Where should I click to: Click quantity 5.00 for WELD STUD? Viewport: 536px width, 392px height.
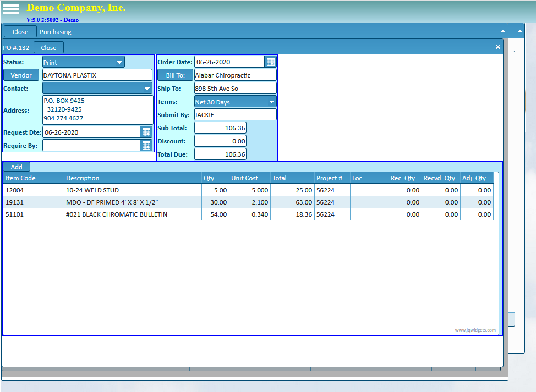(x=215, y=190)
